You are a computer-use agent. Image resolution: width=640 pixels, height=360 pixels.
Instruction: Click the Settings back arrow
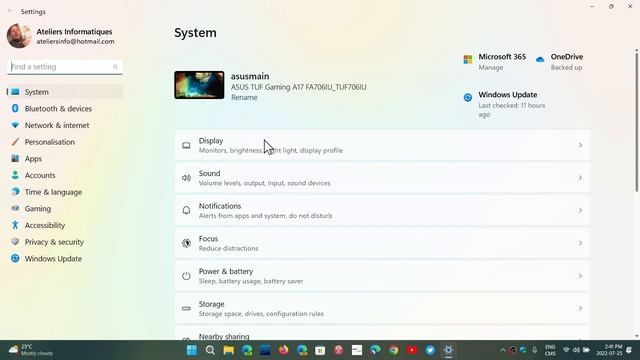10,11
